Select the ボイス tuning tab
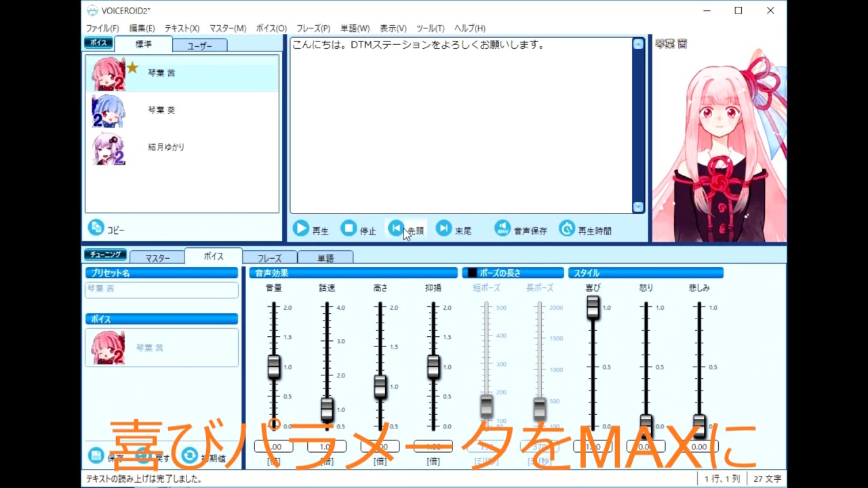Image resolution: width=868 pixels, height=488 pixels. (214, 256)
